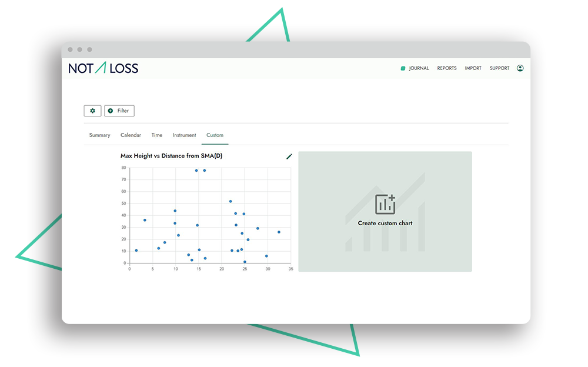Open the account profile icon
This screenshot has width=588, height=367.
(x=520, y=68)
